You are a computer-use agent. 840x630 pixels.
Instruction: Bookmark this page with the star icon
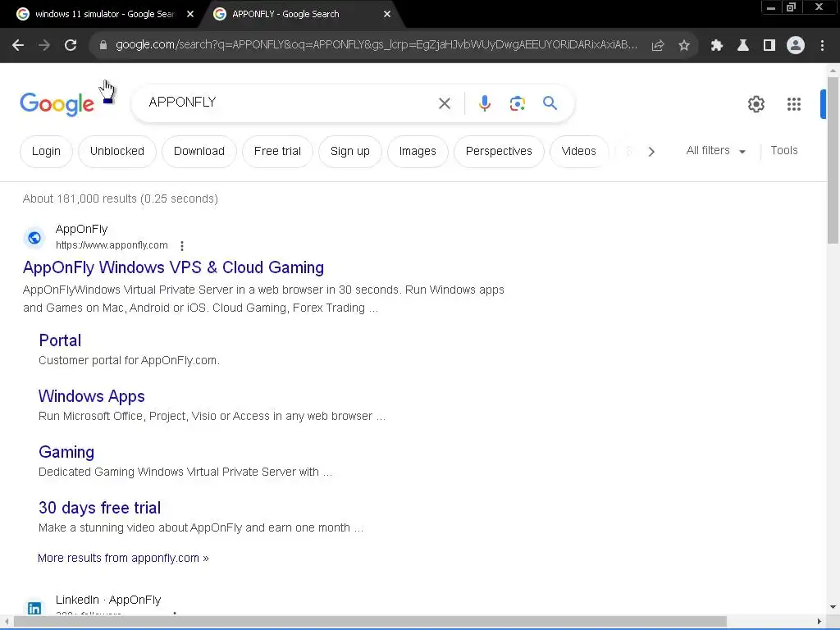pyautogui.click(x=684, y=46)
